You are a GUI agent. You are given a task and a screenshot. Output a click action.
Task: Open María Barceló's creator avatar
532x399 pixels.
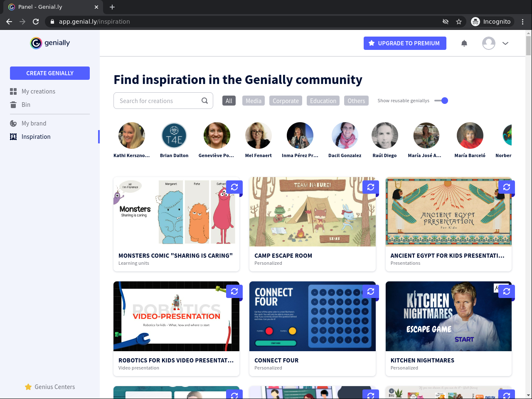pos(470,135)
